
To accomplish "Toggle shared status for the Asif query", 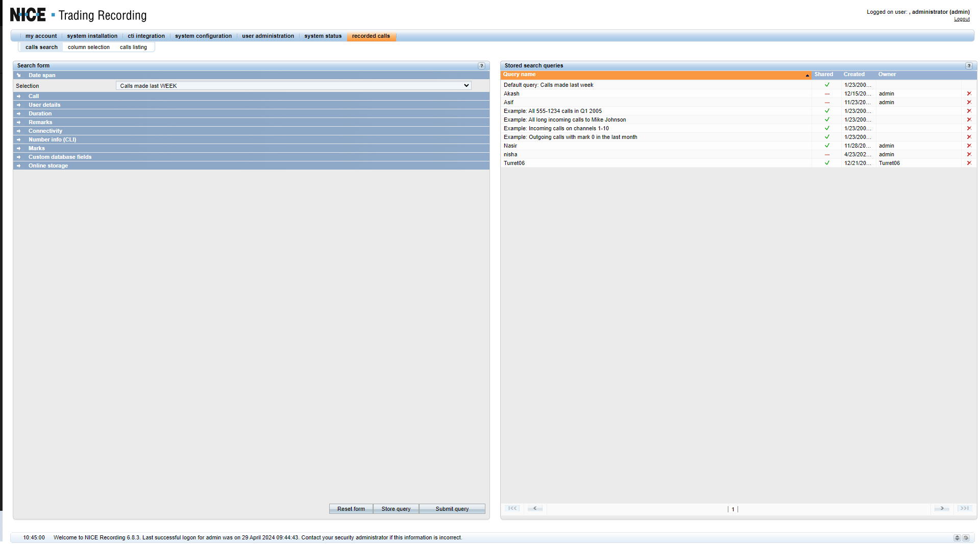I will click(827, 103).
